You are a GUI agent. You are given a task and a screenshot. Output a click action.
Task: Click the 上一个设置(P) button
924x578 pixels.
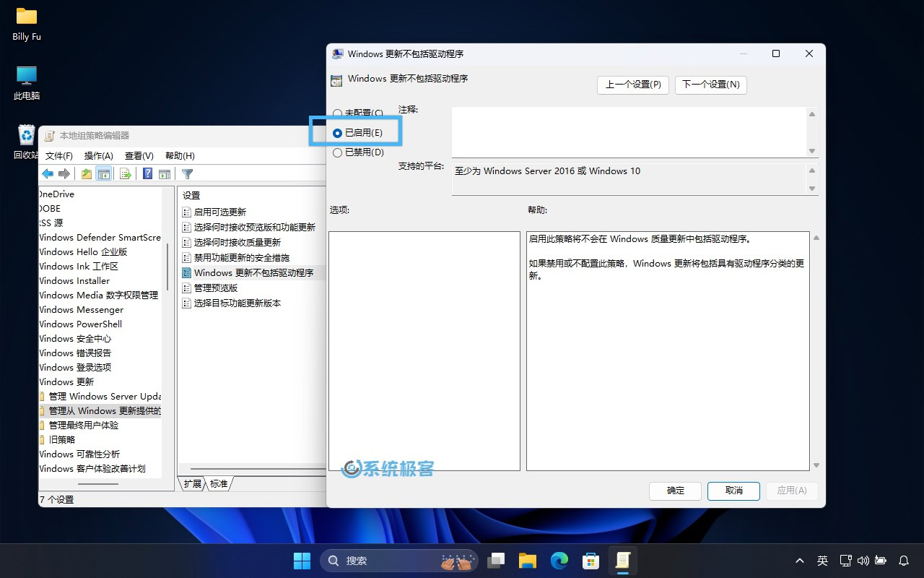pos(633,85)
